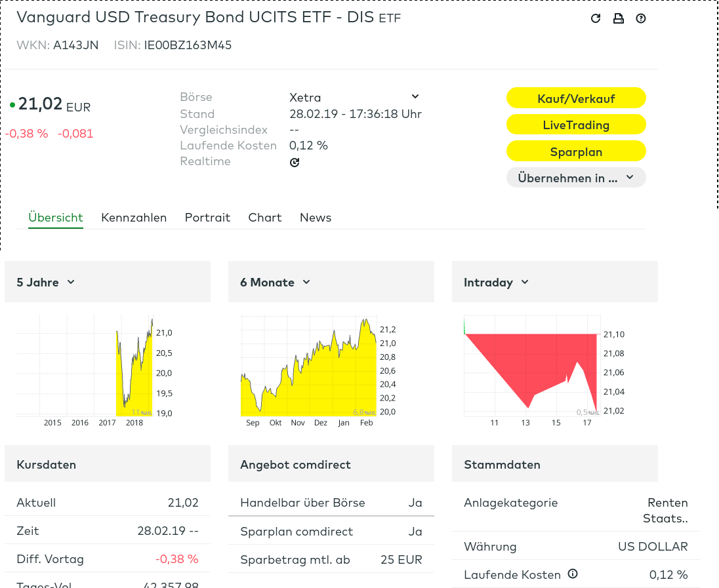The image size is (719, 588).
Task: Click the Sparplan button
Action: click(x=576, y=151)
